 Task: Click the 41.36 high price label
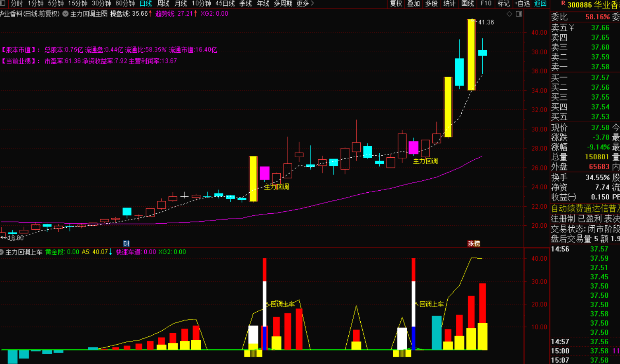486,22
